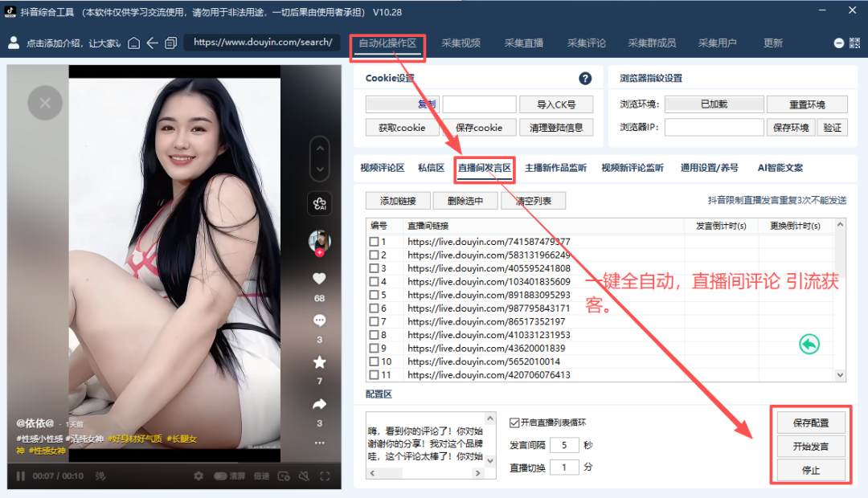868x498 pixels.
Task: Open the QR code icon in header
Action: [854, 43]
